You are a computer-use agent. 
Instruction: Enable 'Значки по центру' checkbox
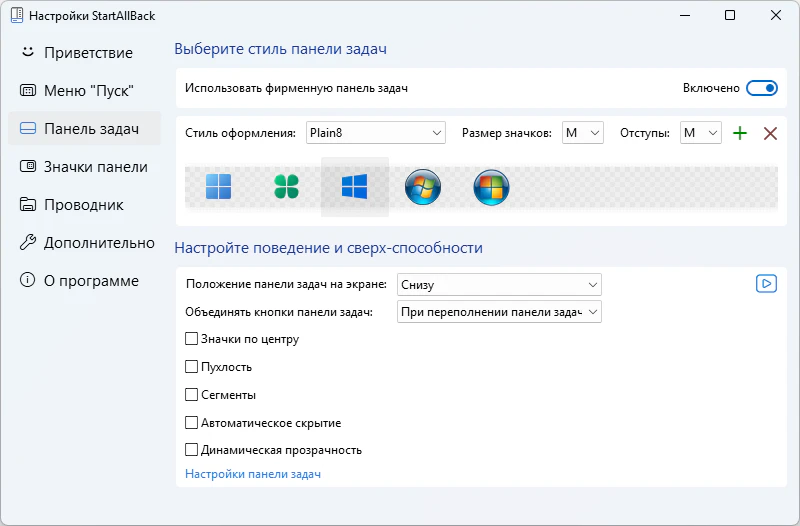pyautogui.click(x=192, y=339)
